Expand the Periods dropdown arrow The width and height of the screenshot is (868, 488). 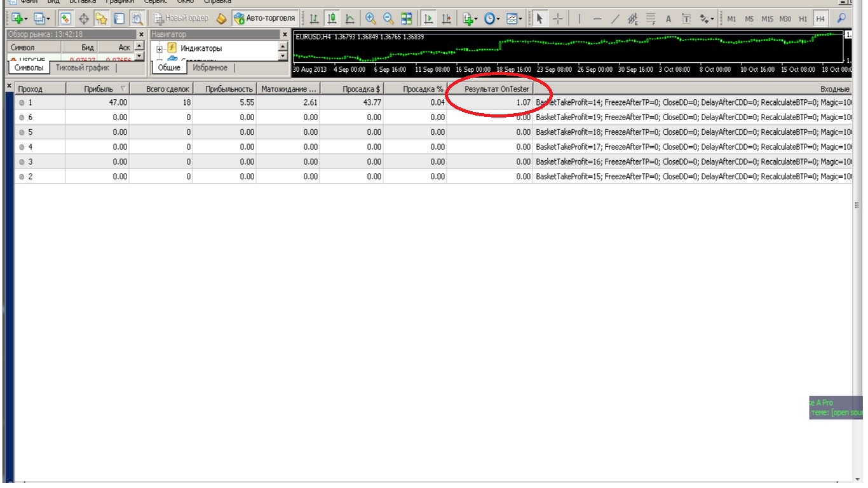(x=498, y=18)
